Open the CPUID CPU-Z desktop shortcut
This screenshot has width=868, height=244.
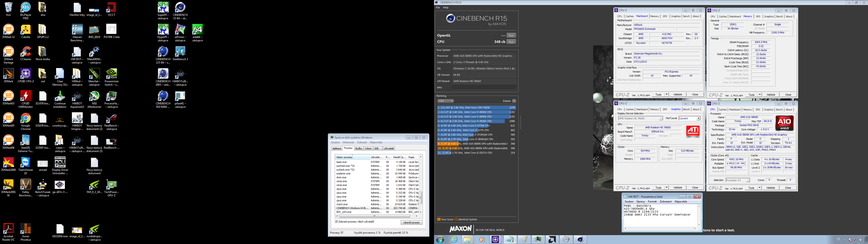[26, 76]
